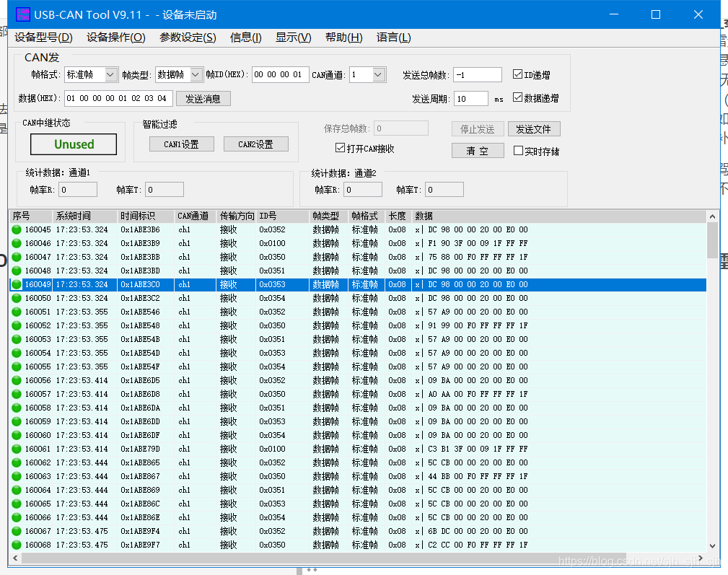The height and width of the screenshot is (575, 728).
Task: Click the green status icon beside row 160045
Action: pyautogui.click(x=14, y=229)
